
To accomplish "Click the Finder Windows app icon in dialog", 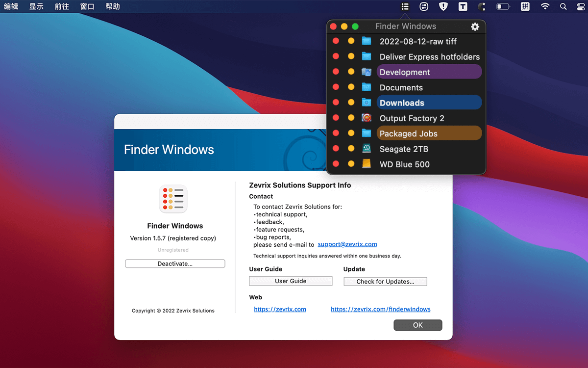I will [x=173, y=199].
